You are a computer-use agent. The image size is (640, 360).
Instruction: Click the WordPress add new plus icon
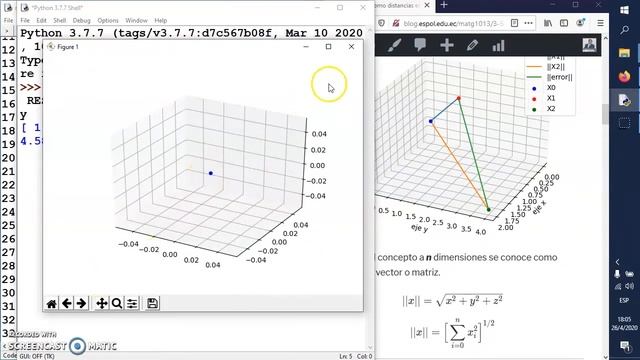pyautogui.click(x=447, y=45)
